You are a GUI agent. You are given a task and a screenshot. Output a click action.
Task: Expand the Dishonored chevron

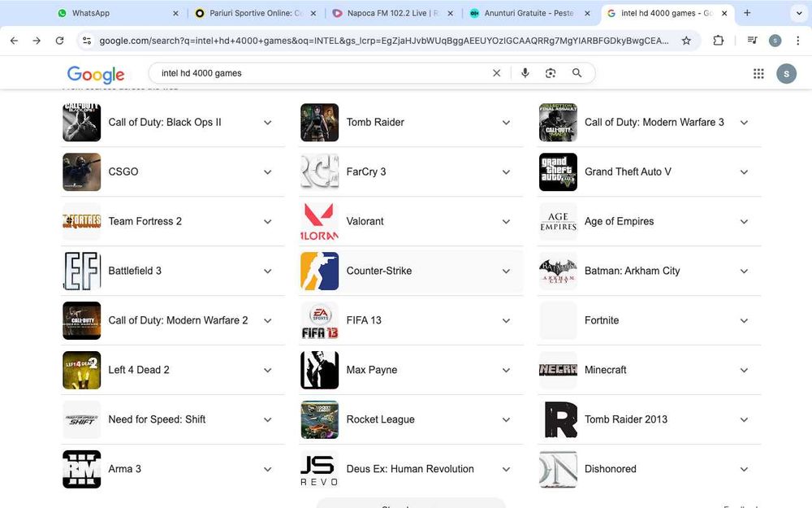pos(744,469)
